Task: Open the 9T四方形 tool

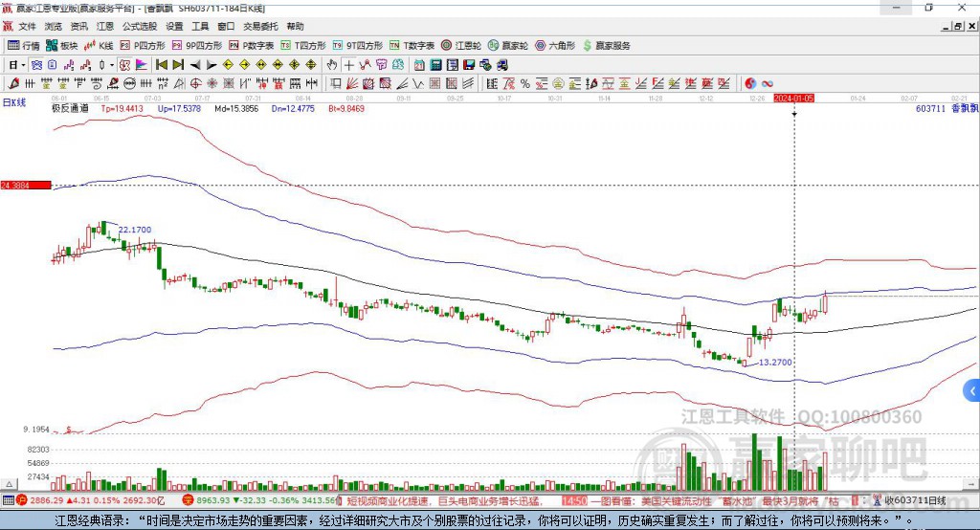Action: (x=358, y=46)
